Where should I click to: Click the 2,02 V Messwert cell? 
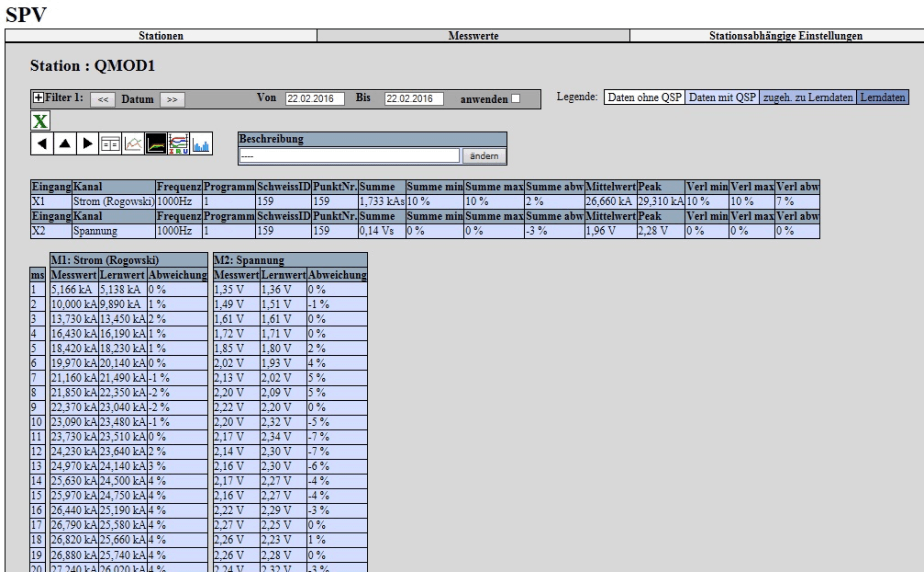(237, 363)
